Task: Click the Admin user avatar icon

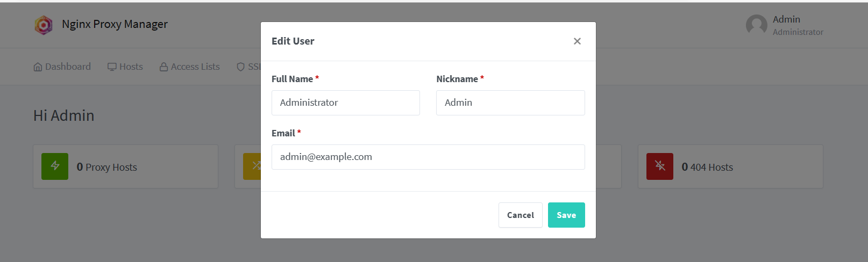Action: (756, 25)
